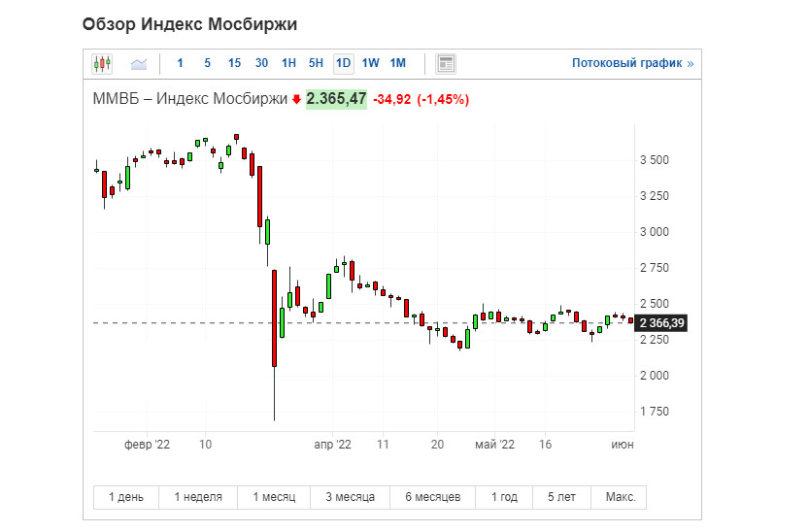This screenshot has height=532, width=809.
Task: Click the ММВБ – Индекс Мосбиржи title
Action: point(190,98)
